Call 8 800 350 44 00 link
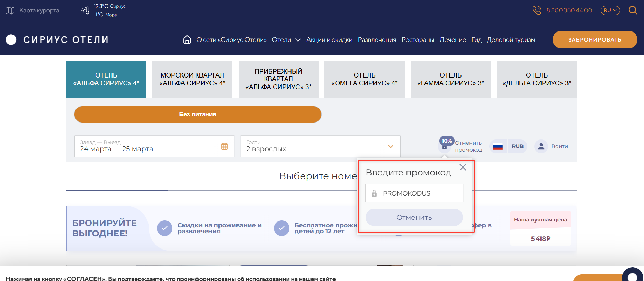 [569, 10]
